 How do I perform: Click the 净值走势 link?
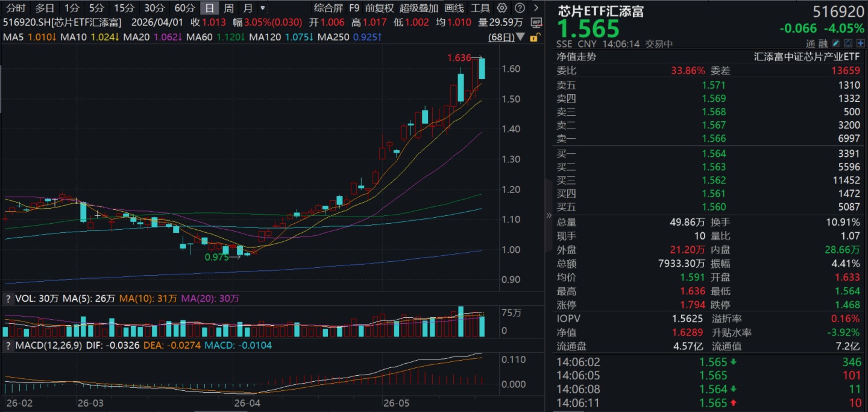576,57
